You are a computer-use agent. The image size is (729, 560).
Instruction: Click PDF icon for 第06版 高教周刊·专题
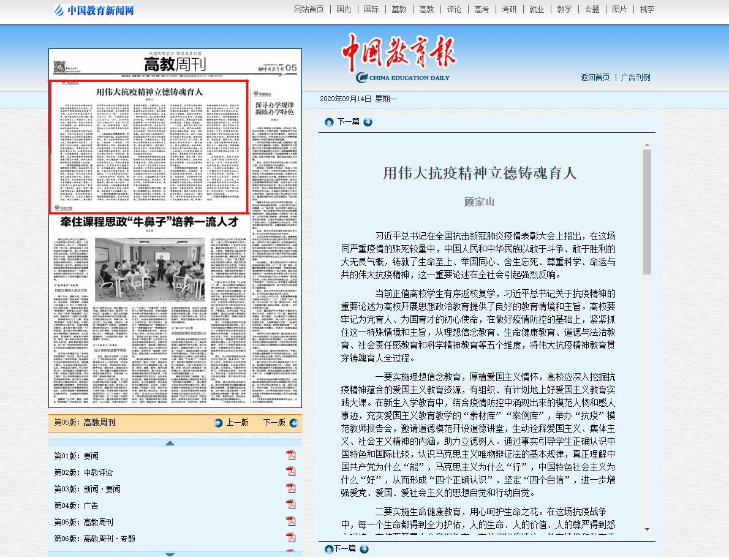coord(291,538)
